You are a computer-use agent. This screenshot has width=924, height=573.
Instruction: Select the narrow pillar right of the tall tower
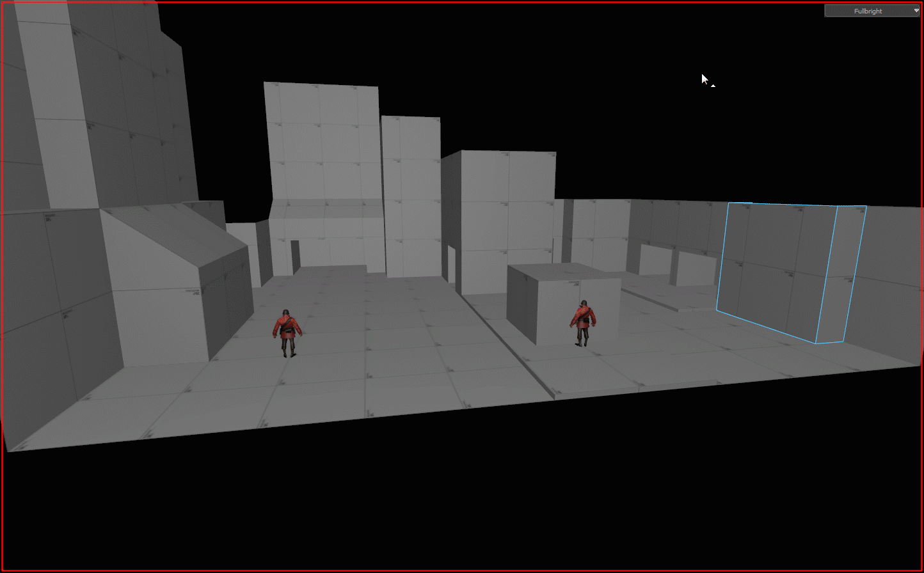[411, 192]
